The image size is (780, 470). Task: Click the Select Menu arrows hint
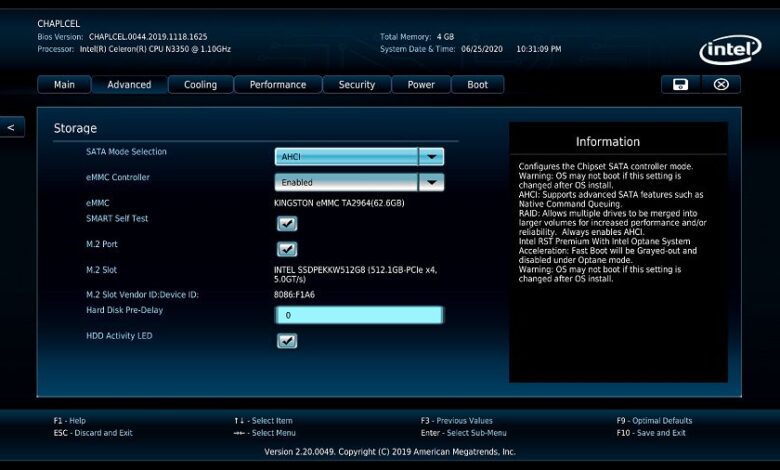point(265,433)
